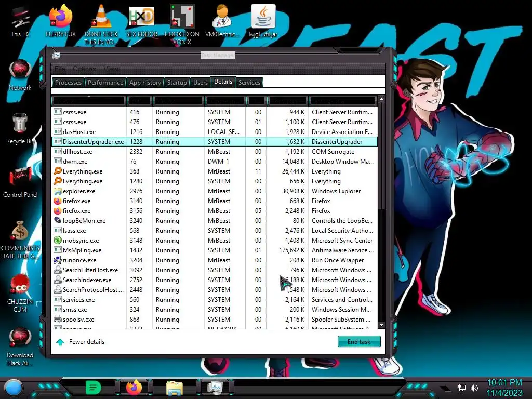Click the icon beside runonce.exe
532x399 pixels.
tap(58, 260)
